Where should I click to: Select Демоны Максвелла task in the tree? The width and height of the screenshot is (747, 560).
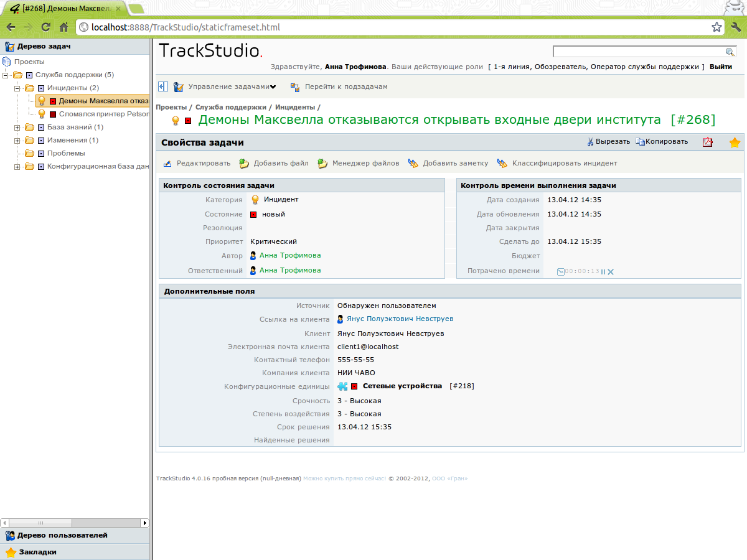click(x=104, y=101)
